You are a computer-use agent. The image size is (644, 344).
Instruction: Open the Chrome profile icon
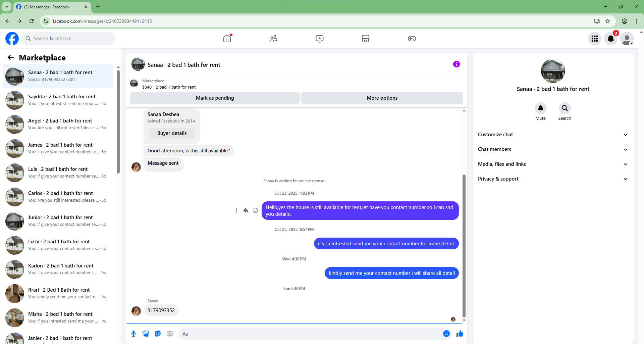point(625,21)
